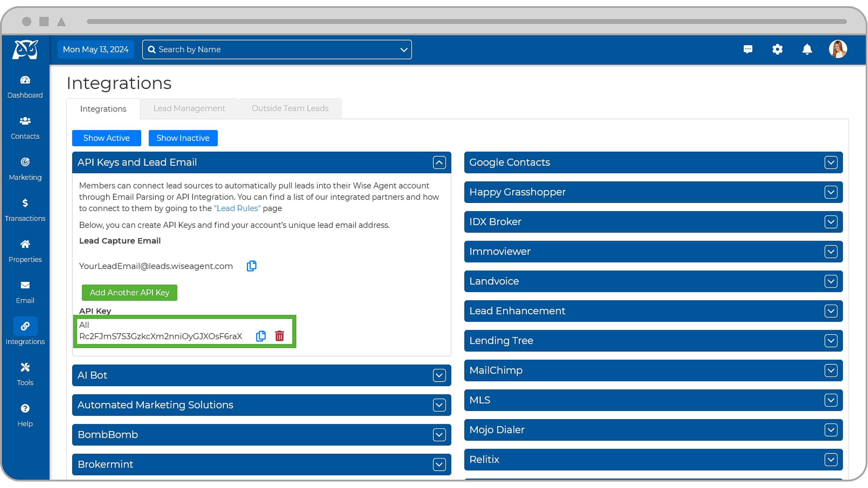Open the Search by Name dropdown arrow
Viewport: 868px width, 488px height.
[x=404, y=50]
